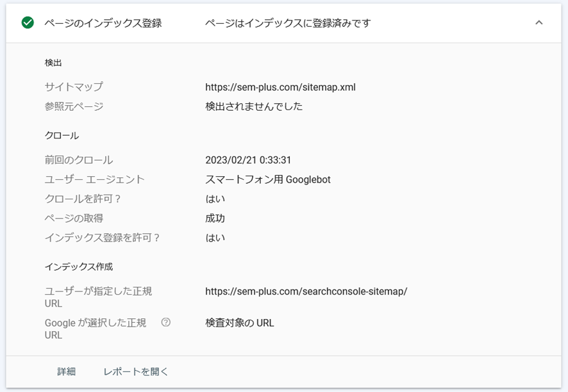Click the 検査対象の URL value
Image resolution: width=568 pixels, height=392 pixels.
(x=240, y=323)
